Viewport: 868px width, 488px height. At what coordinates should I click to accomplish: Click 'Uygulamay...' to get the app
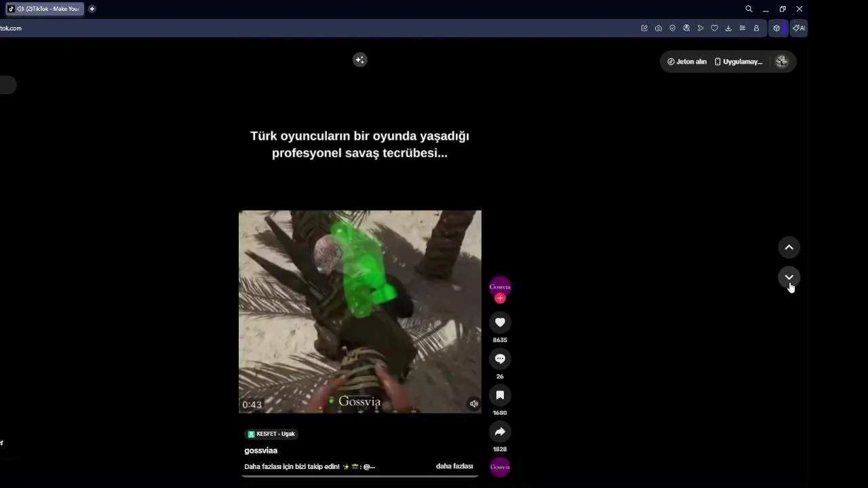738,62
